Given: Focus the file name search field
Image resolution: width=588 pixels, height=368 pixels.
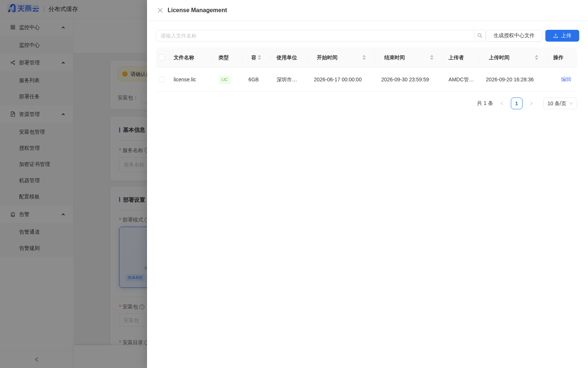Looking at the screenshot, I should [x=315, y=36].
